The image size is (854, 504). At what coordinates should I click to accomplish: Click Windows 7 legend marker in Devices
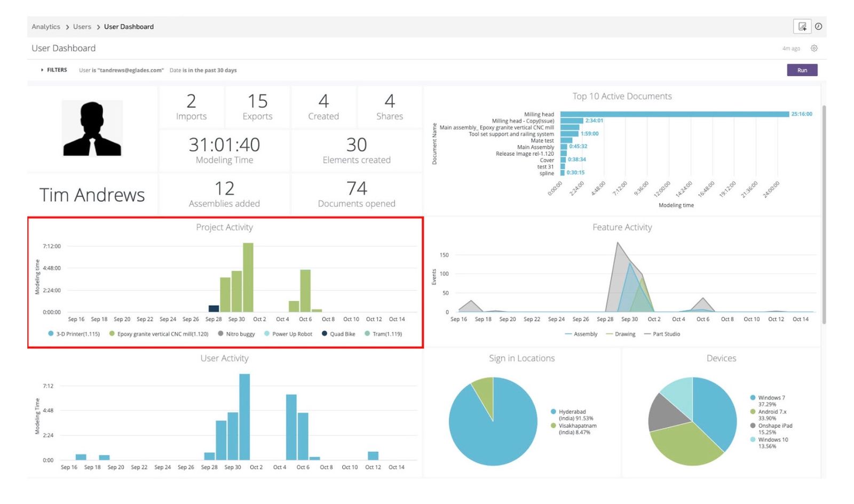coord(753,398)
